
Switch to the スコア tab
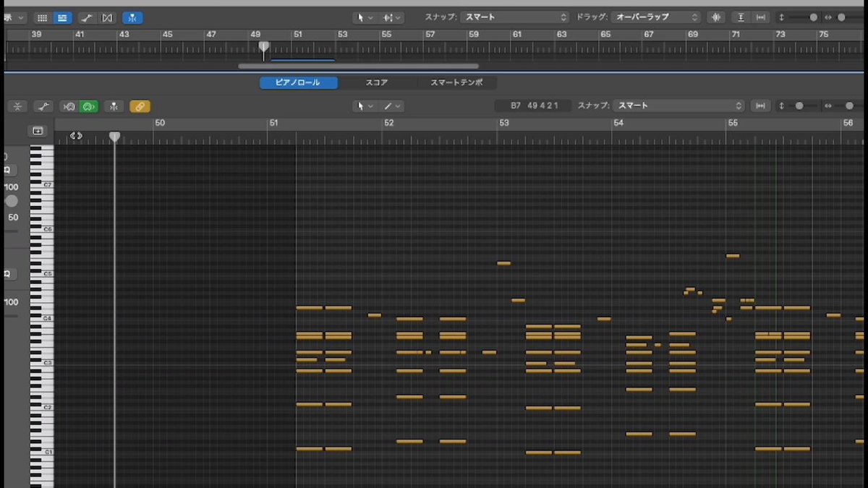376,82
